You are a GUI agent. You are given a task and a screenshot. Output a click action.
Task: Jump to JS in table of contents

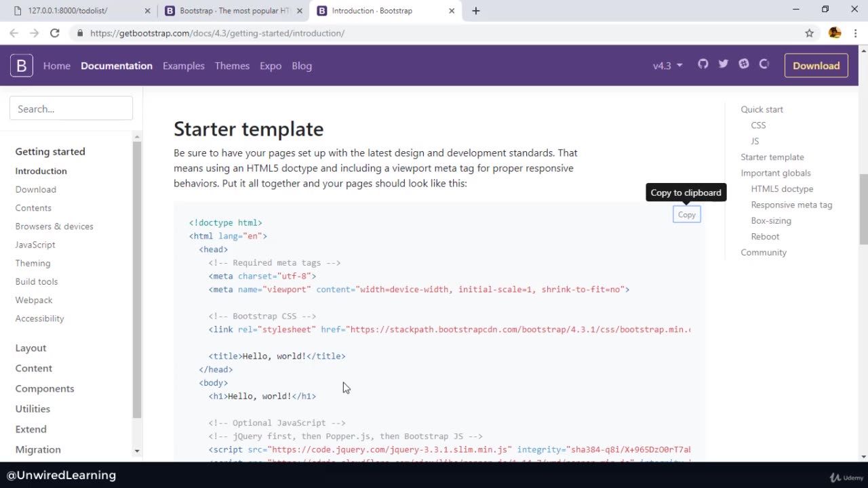coord(755,141)
